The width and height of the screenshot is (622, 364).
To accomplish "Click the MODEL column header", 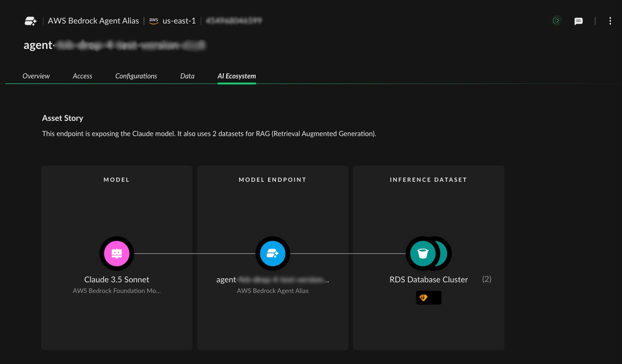I will (x=117, y=180).
